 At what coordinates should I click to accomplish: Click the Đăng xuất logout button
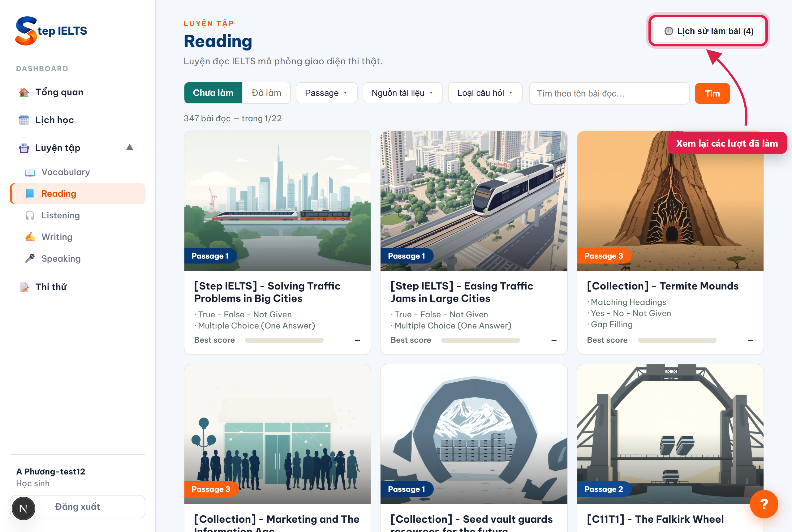click(78, 507)
